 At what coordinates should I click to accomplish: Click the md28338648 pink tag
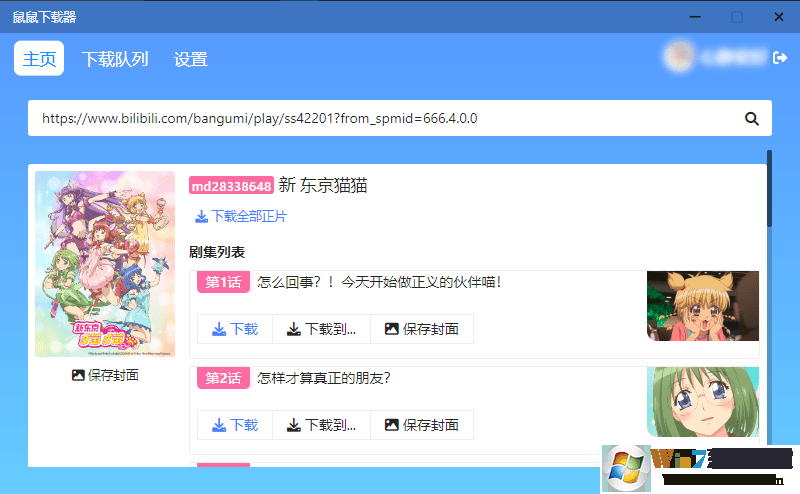pos(231,185)
